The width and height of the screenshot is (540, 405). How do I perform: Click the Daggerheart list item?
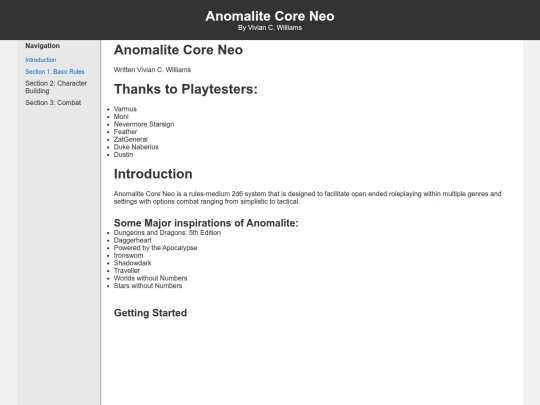(x=133, y=240)
